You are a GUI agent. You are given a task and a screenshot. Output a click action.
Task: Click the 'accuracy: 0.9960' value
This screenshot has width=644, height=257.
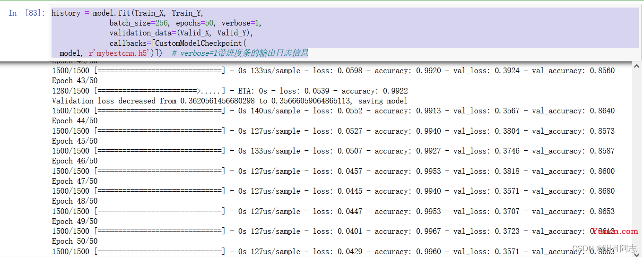point(408,251)
